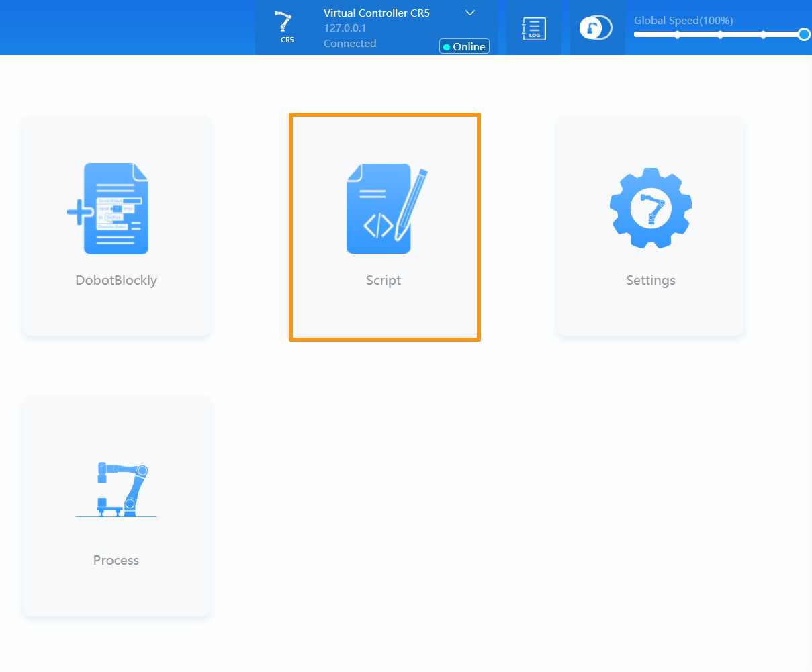Click the 127.0.0.1 IP address text
Screen dimensions: 812x672
point(345,28)
